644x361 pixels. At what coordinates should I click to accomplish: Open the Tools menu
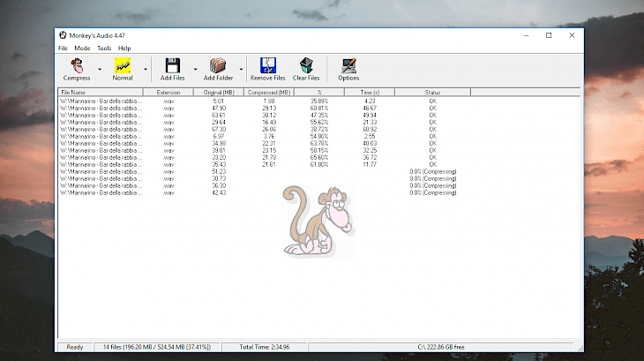(x=104, y=48)
